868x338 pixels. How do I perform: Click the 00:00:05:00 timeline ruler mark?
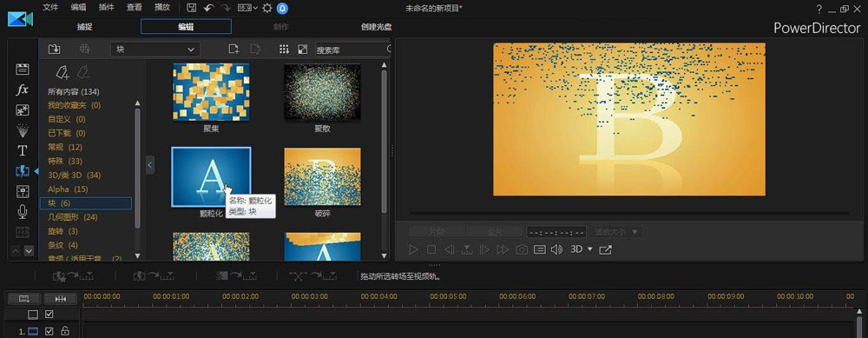point(448,296)
